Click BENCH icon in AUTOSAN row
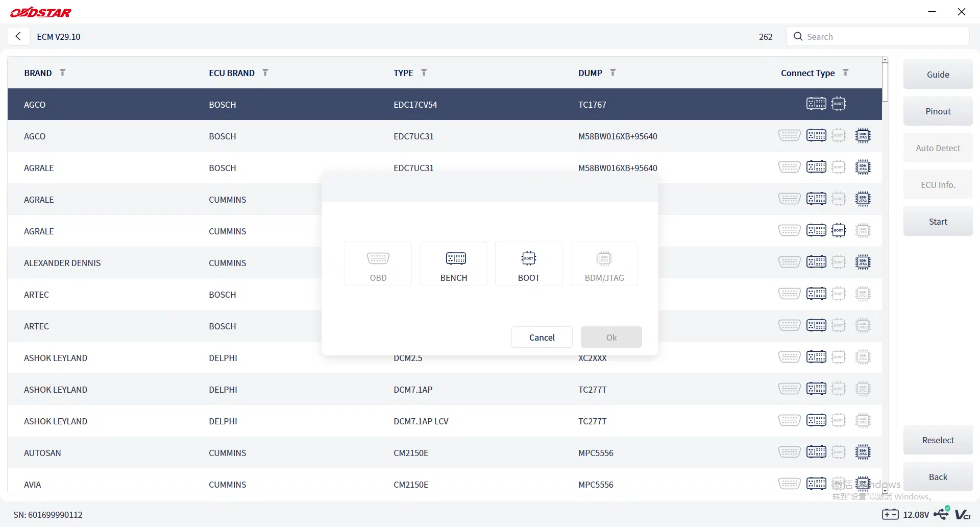This screenshot has height=527, width=980. [x=816, y=452]
